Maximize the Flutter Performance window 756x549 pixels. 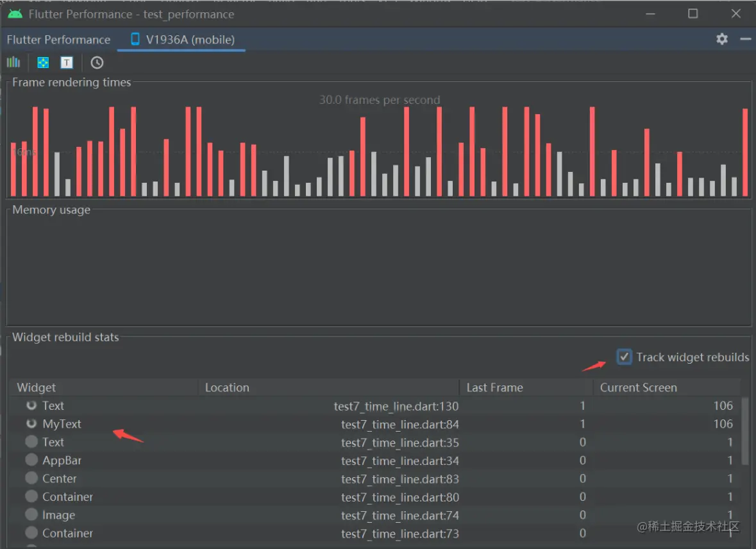(x=693, y=13)
